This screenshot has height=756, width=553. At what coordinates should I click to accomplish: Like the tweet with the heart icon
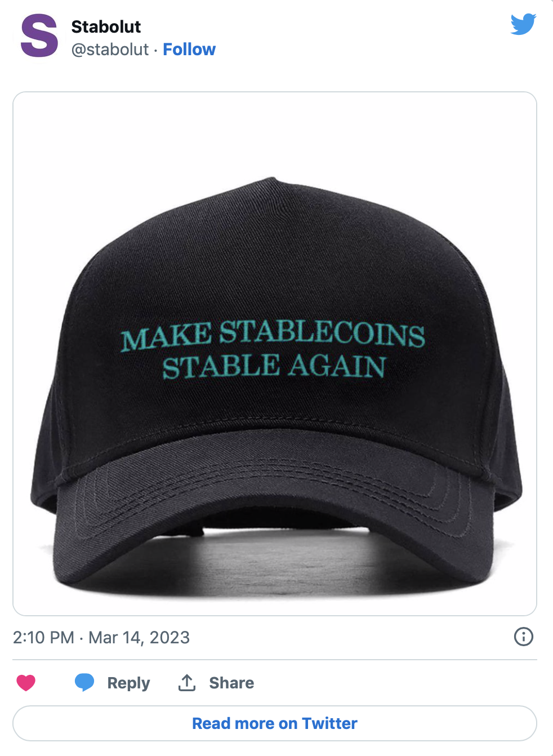click(x=26, y=683)
